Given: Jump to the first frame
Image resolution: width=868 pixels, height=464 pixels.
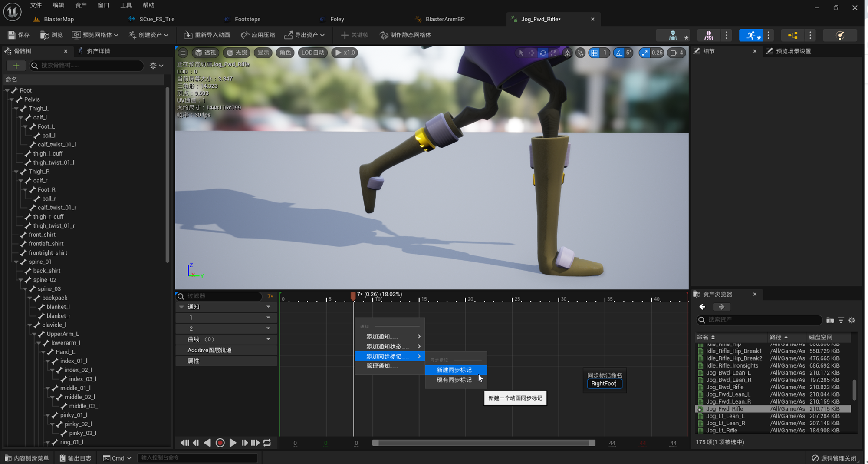Looking at the screenshot, I should 184,443.
